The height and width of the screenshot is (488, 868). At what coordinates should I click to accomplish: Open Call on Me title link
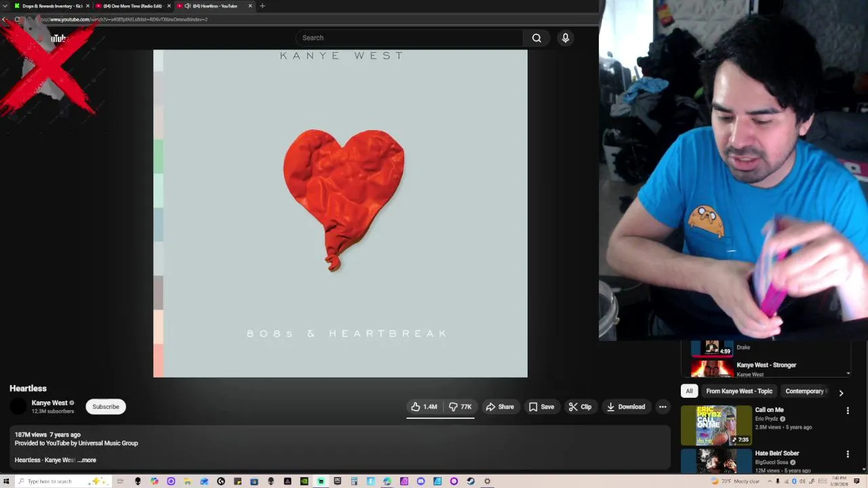point(769,410)
